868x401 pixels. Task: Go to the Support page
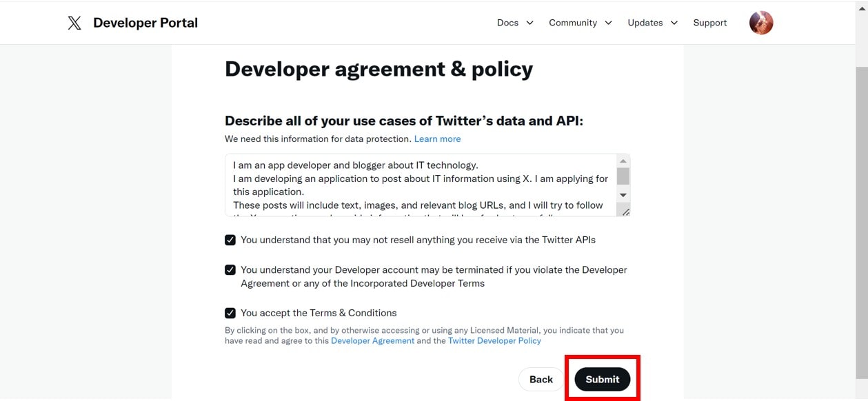click(710, 23)
